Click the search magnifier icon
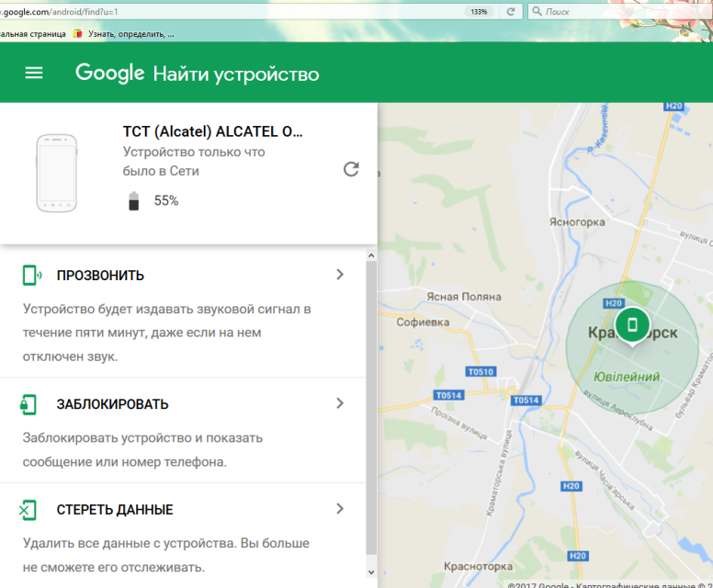This screenshot has width=713, height=588. click(x=537, y=11)
